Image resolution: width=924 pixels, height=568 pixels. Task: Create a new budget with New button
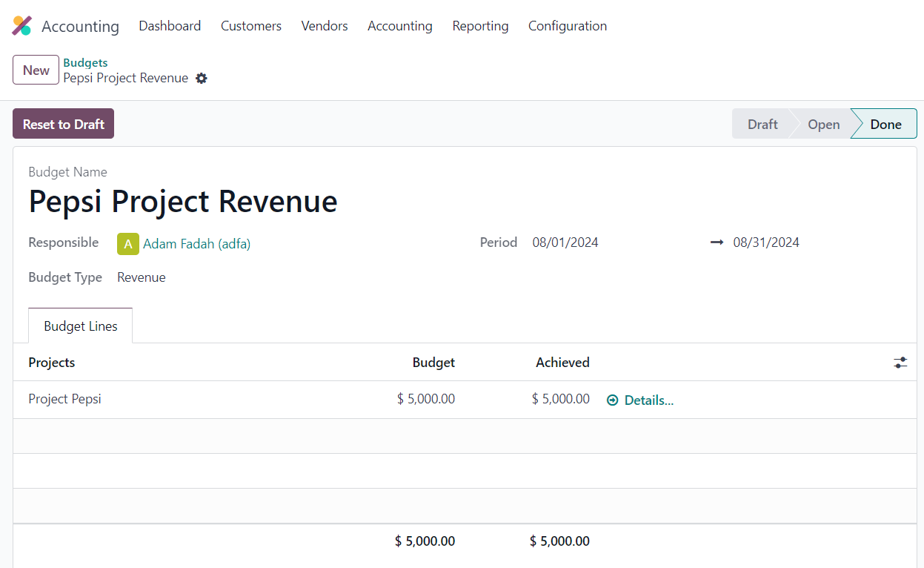point(36,70)
